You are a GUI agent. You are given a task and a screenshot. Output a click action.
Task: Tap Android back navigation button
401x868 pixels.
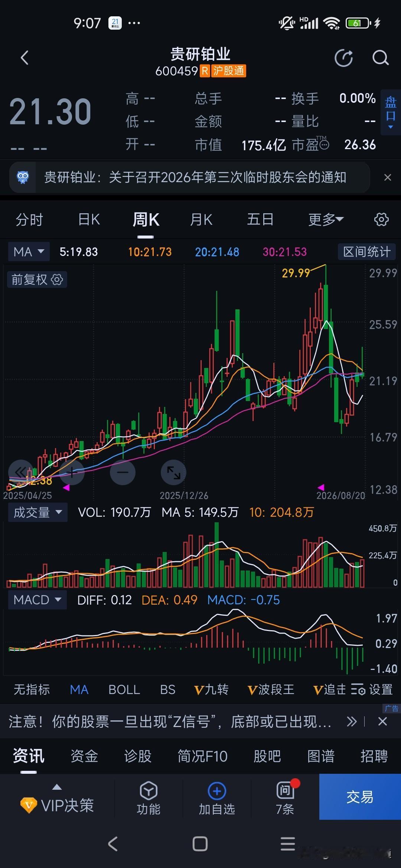pos(113,844)
